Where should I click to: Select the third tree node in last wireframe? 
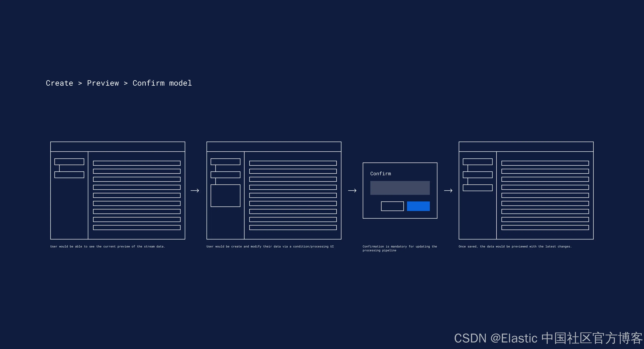[477, 188]
